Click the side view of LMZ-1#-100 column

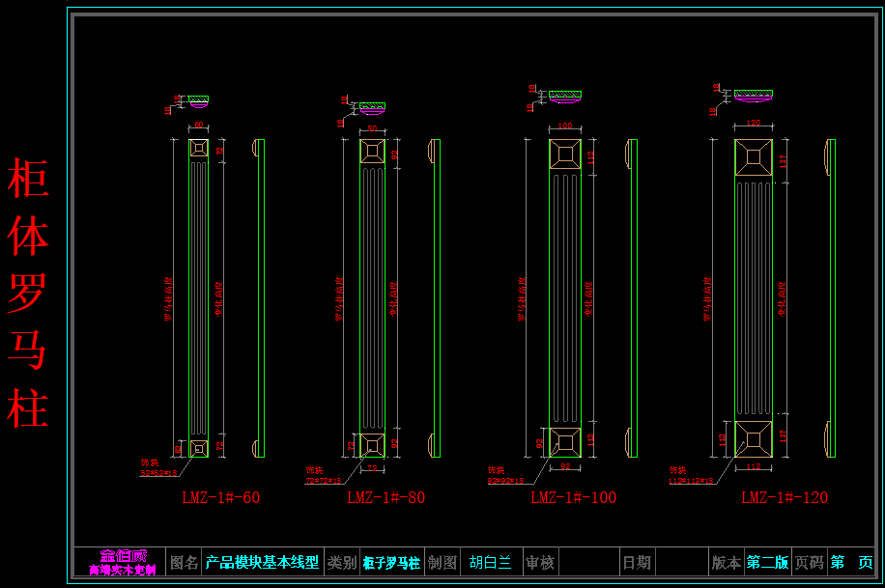[633, 297]
